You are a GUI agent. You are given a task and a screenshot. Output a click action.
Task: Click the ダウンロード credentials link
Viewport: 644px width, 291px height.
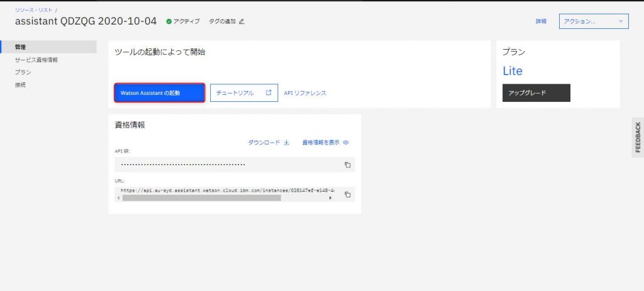coord(264,143)
